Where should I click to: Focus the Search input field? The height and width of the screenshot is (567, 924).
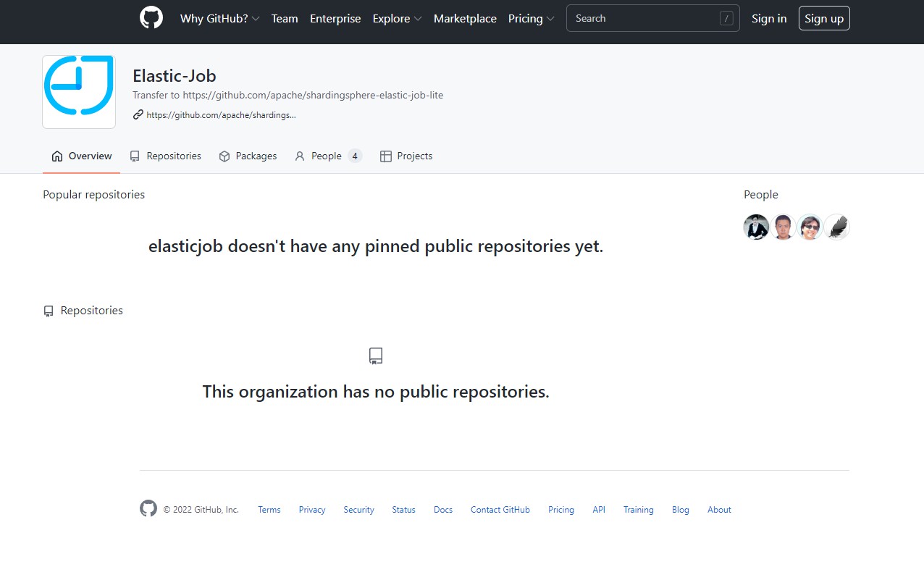pos(652,18)
